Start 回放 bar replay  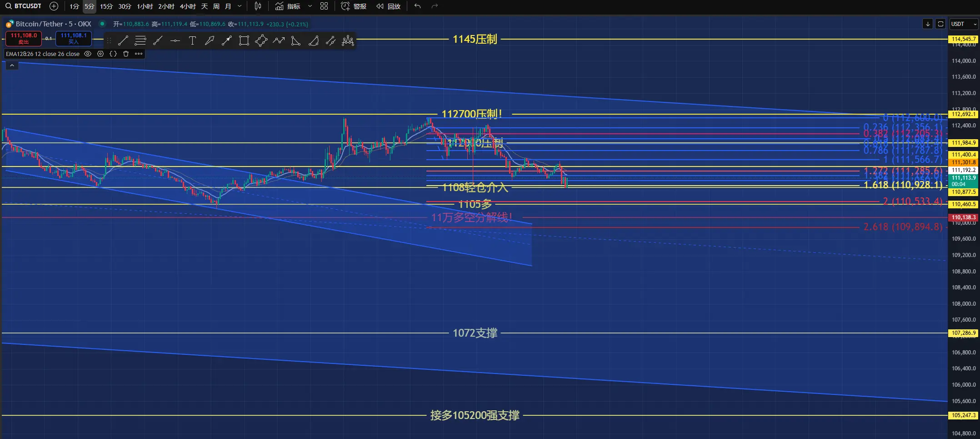[389, 6]
